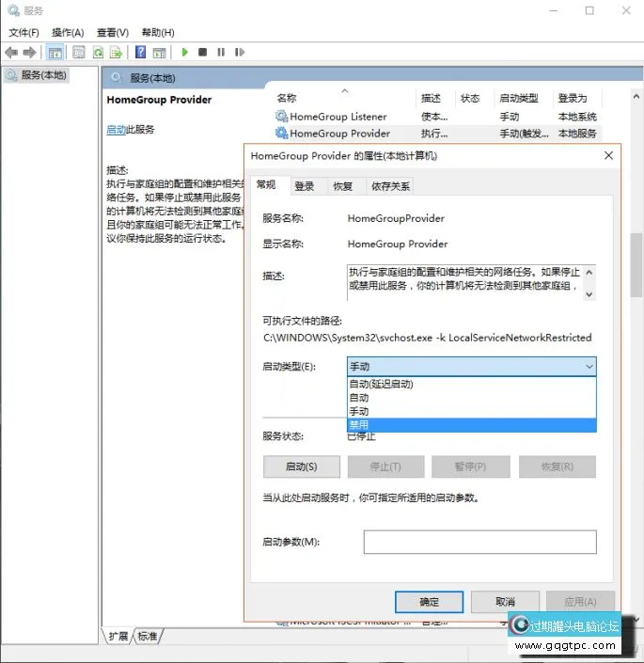The width and height of the screenshot is (644, 663).
Task: Click the Forward arrow in the toolbar
Action: click(x=29, y=53)
